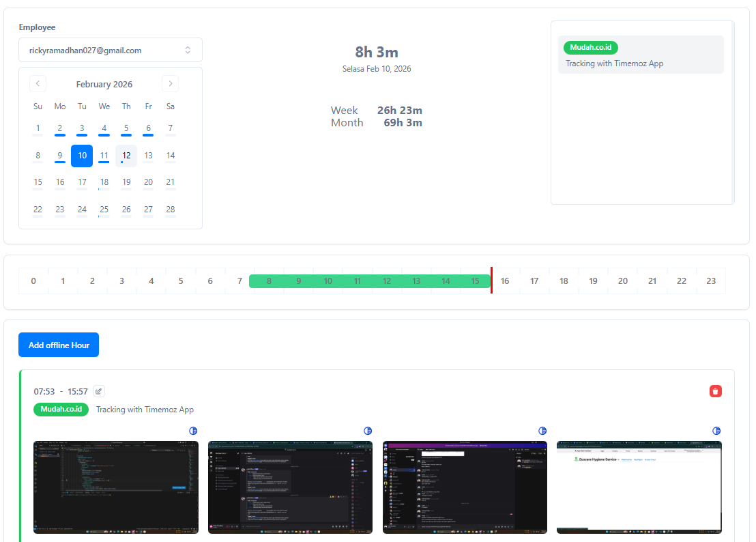Open the Ecocare Hygiene Service screenshot thumbnail
Screen dimensions: 756x542
click(639, 487)
